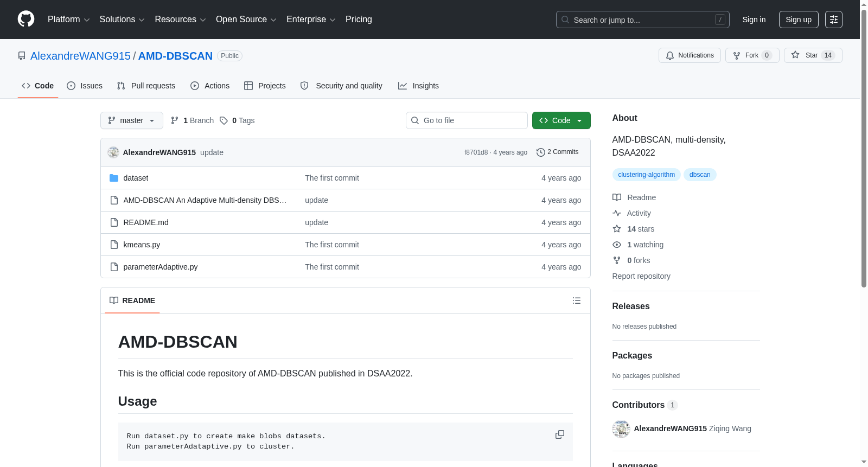Click the Star button star icon
The width and height of the screenshot is (868, 467).
795,55
